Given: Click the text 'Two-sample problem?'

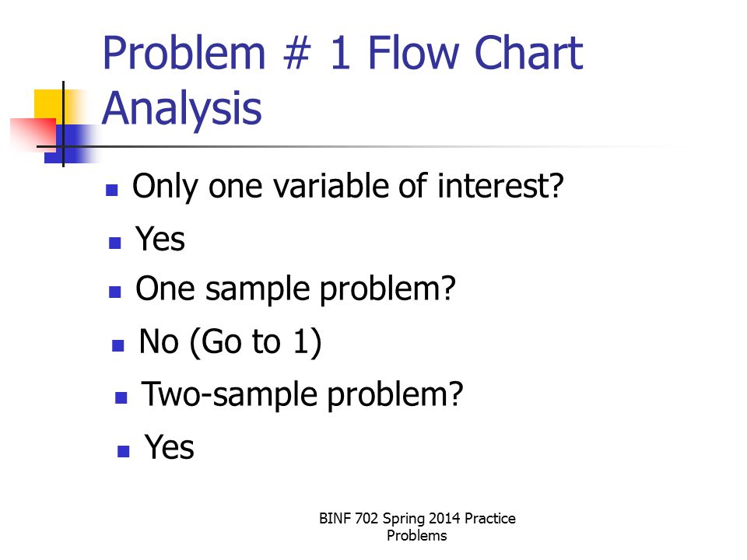Looking at the screenshot, I should point(302,395).
